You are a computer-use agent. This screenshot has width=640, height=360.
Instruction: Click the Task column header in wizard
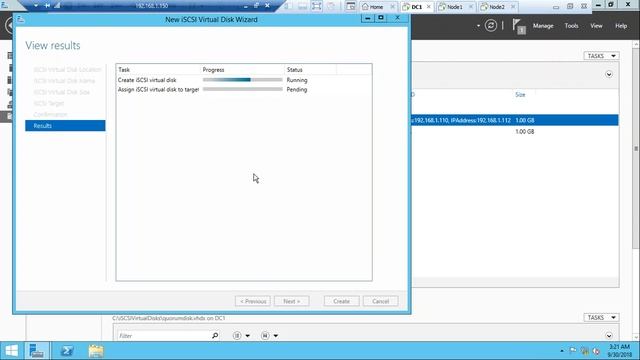pyautogui.click(x=124, y=70)
